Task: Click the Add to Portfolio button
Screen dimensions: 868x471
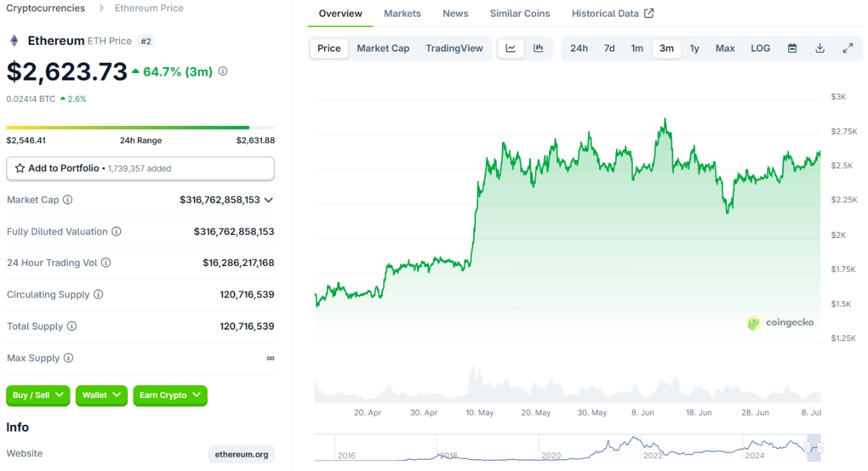Action: [x=140, y=169]
